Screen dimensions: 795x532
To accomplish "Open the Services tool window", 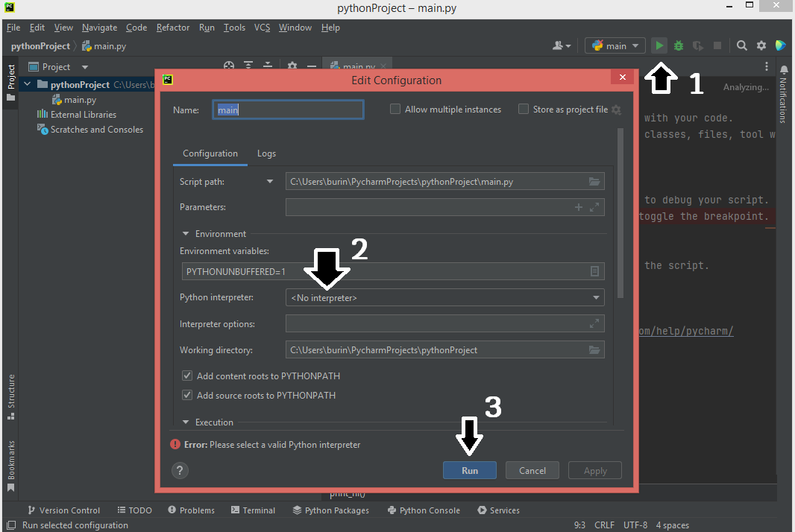I will pyautogui.click(x=498, y=510).
